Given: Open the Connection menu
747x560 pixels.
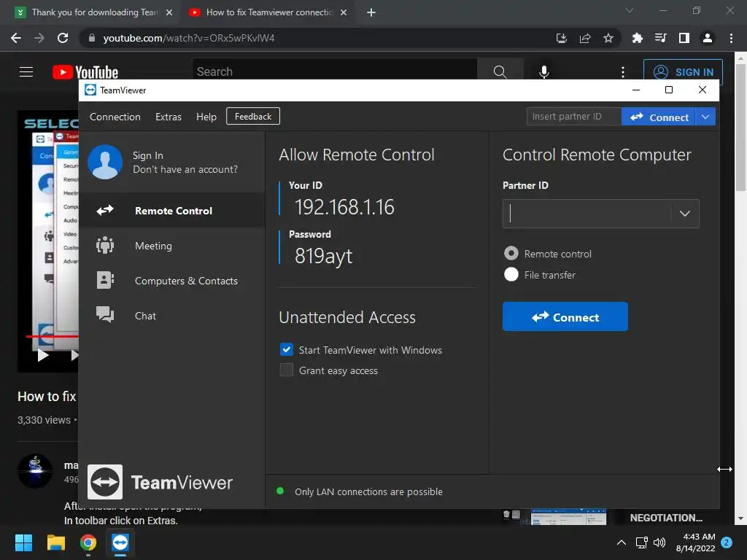Looking at the screenshot, I should (x=115, y=117).
